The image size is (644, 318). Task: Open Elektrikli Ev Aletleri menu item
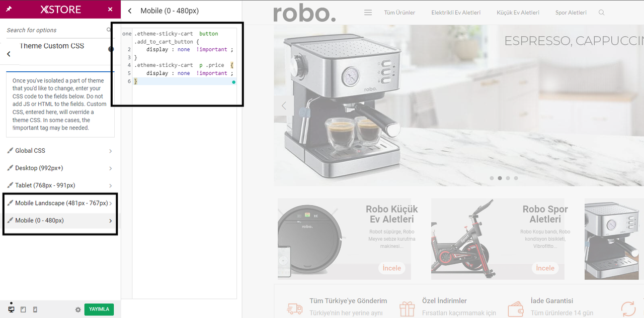[456, 13]
